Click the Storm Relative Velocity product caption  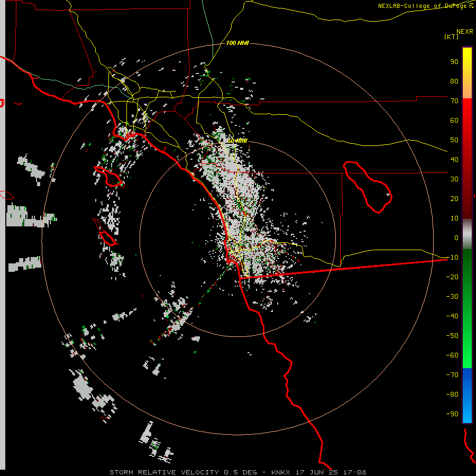(x=237, y=472)
